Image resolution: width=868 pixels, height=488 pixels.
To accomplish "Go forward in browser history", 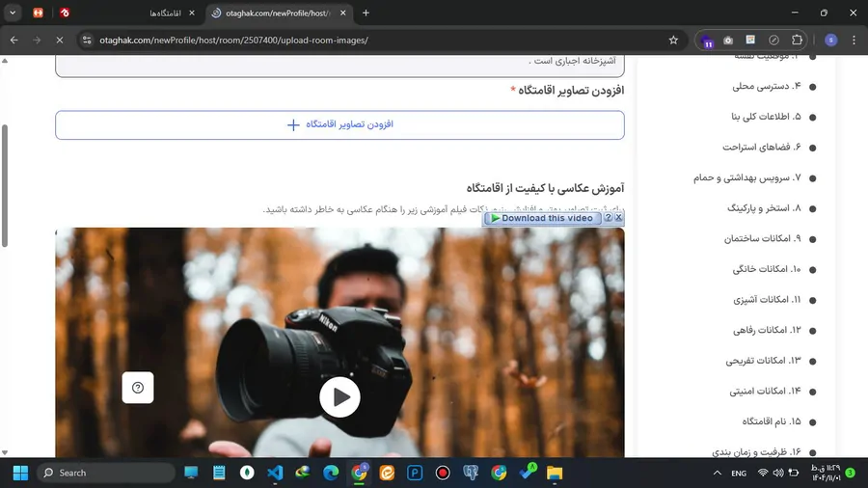I will coord(37,40).
